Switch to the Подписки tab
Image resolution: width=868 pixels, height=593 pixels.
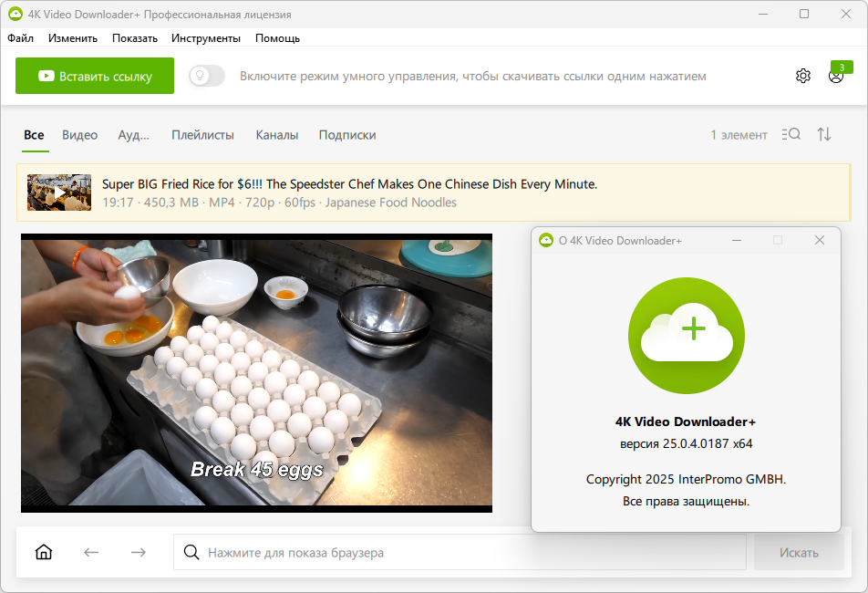click(347, 135)
